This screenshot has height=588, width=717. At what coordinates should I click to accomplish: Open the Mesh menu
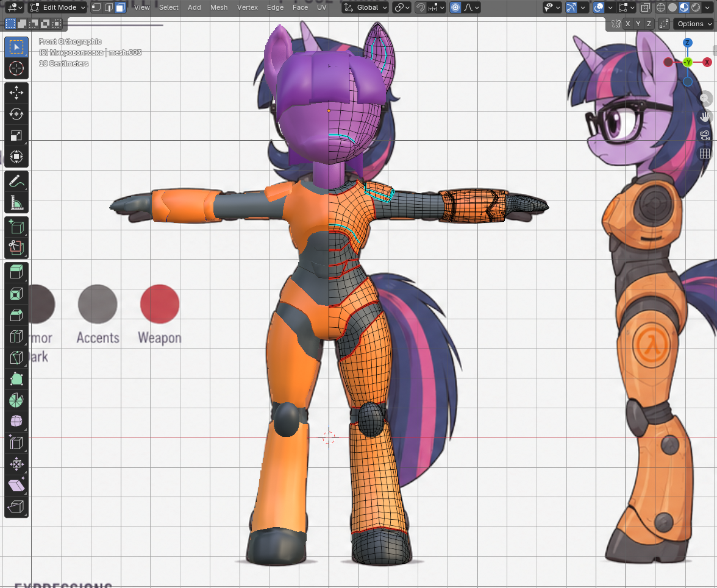click(218, 7)
